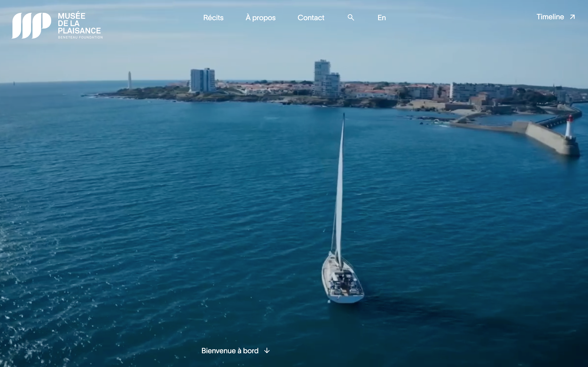Click the tallest apartment tower in the center
588x367 pixels.
[323, 73]
